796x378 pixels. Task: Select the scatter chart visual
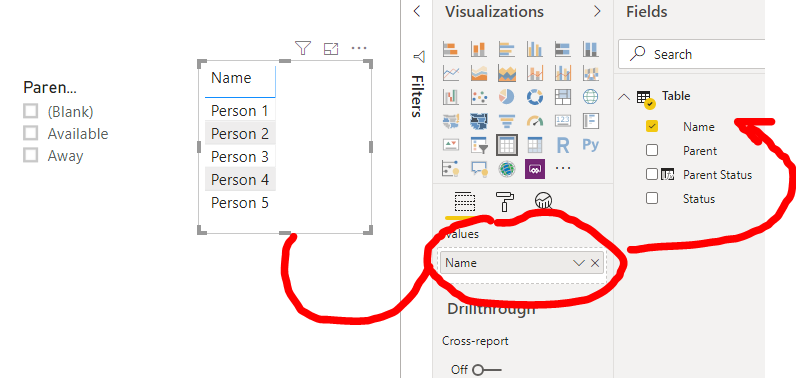pyautogui.click(x=479, y=96)
